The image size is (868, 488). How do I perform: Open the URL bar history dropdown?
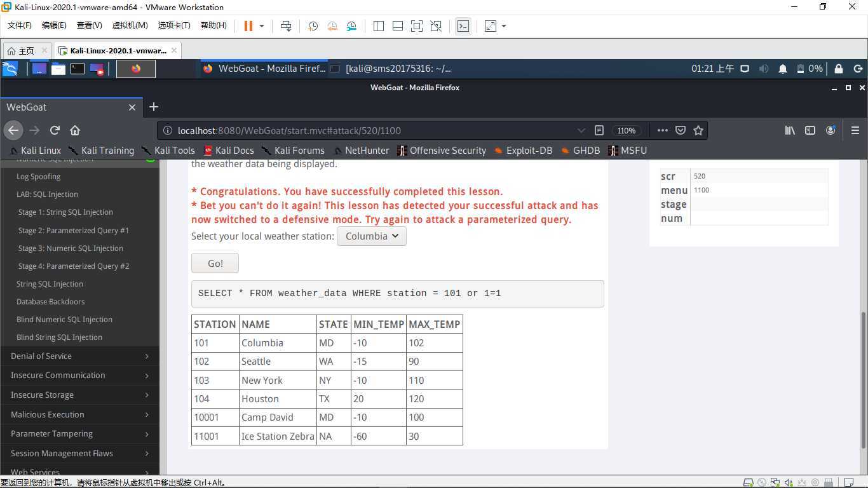(581, 130)
